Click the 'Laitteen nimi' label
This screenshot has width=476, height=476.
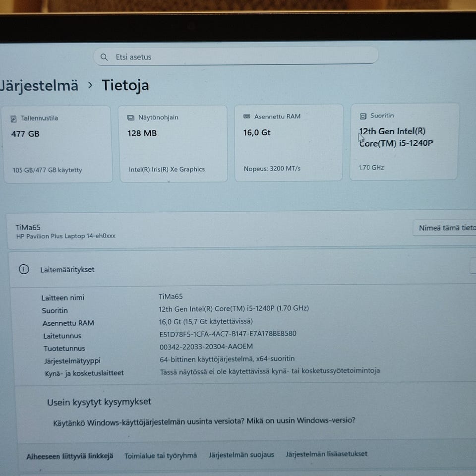[63, 297]
